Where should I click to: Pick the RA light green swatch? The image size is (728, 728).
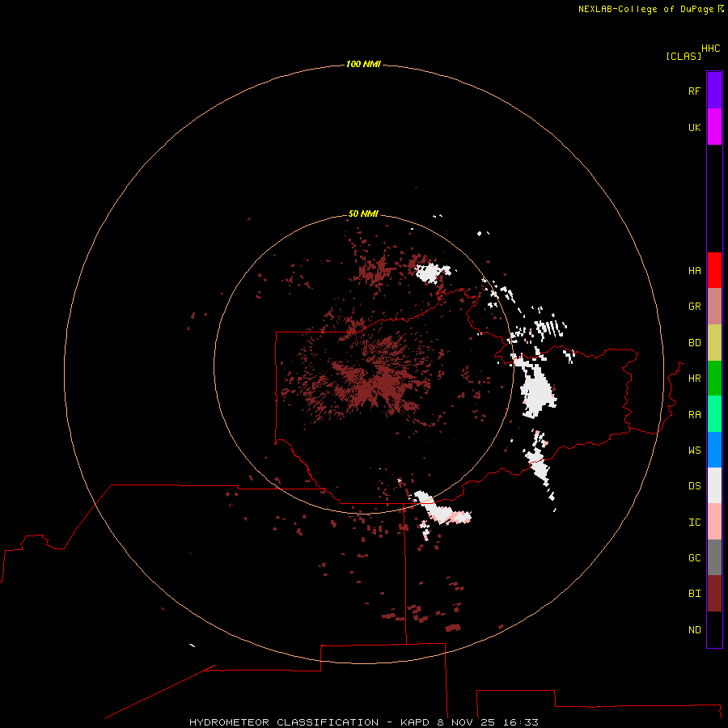[x=714, y=414]
